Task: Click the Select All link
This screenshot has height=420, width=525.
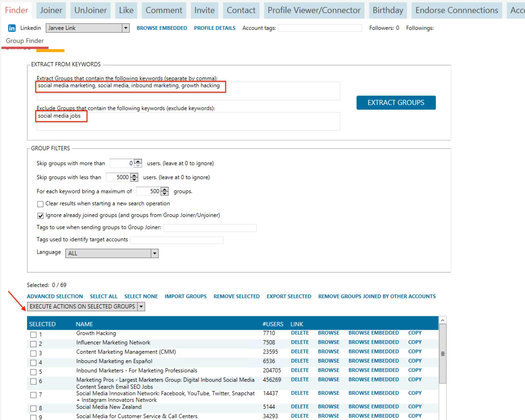Action: (x=104, y=296)
